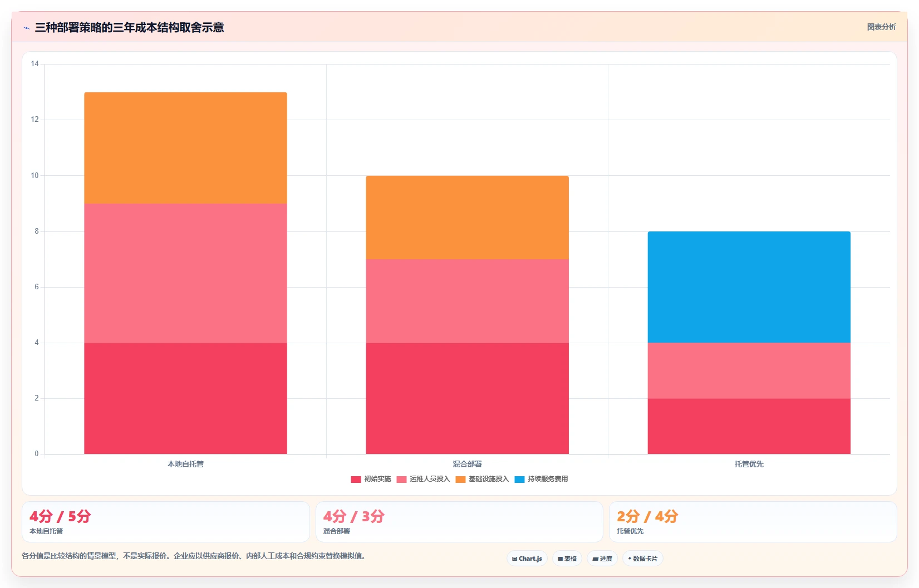The width and height of the screenshot is (919, 588).
Task: Click the 4分 / 3分 score value
Action: (x=354, y=516)
